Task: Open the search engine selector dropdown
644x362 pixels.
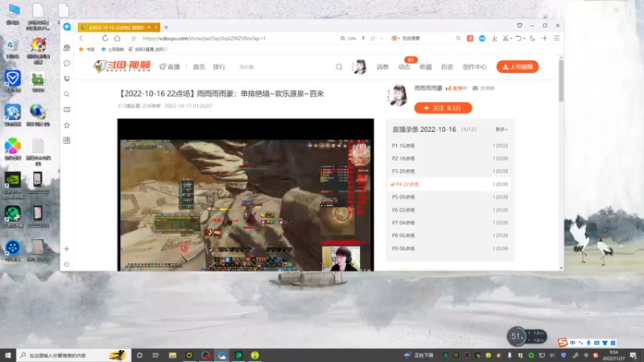Action: pyautogui.click(x=394, y=38)
